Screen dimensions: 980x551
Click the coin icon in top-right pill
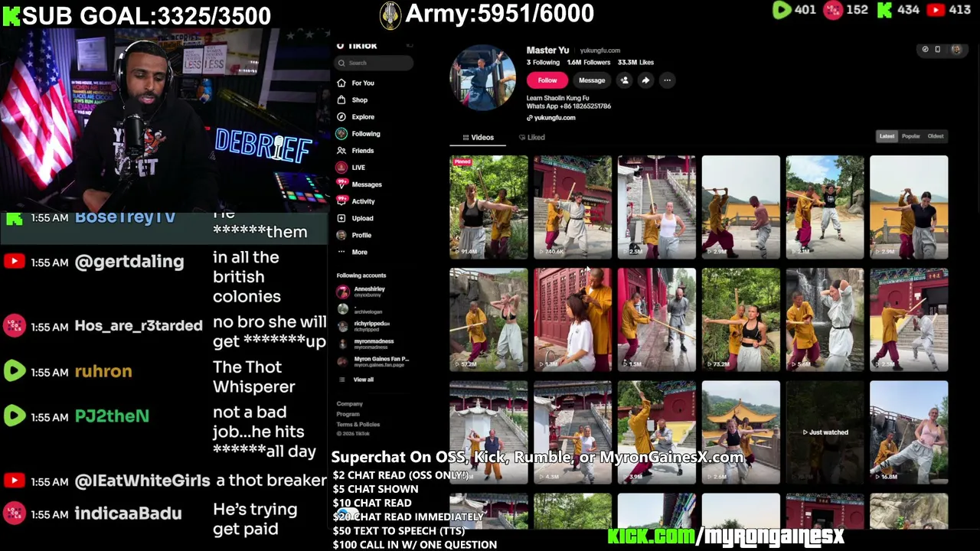click(925, 50)
